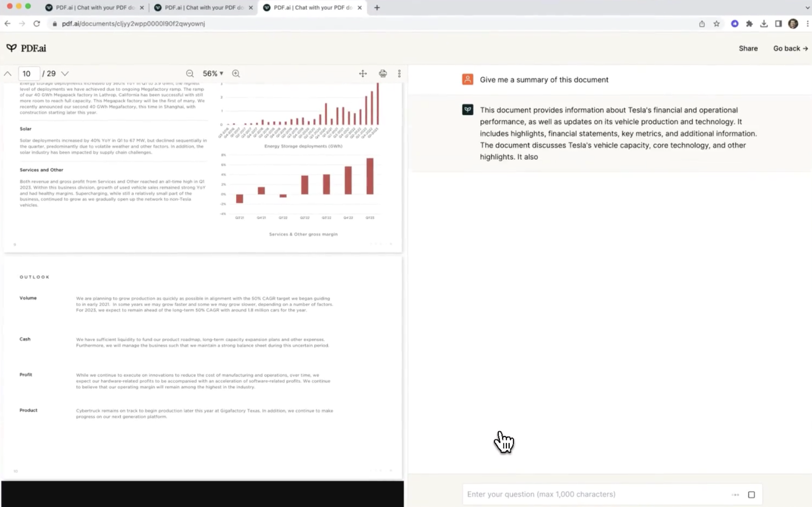Toggle the browser side panel icon
Viewport: 812px width, 507px height.
click(x=778, y=23)
